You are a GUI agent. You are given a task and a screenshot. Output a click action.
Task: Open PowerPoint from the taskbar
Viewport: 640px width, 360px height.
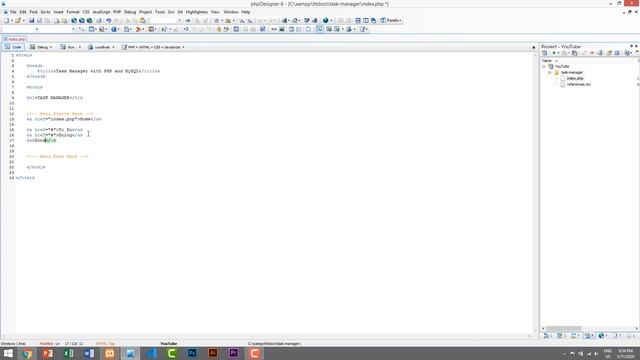[48, 353]
